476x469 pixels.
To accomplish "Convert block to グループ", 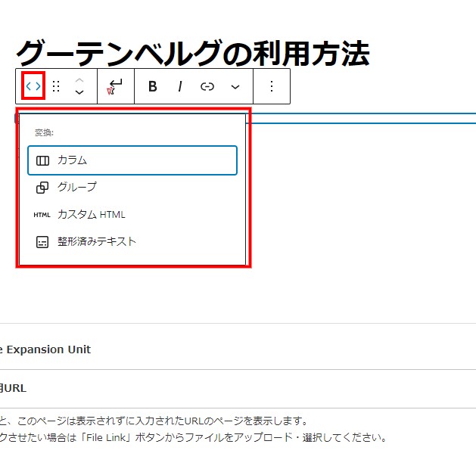I will tap(77, 187).
